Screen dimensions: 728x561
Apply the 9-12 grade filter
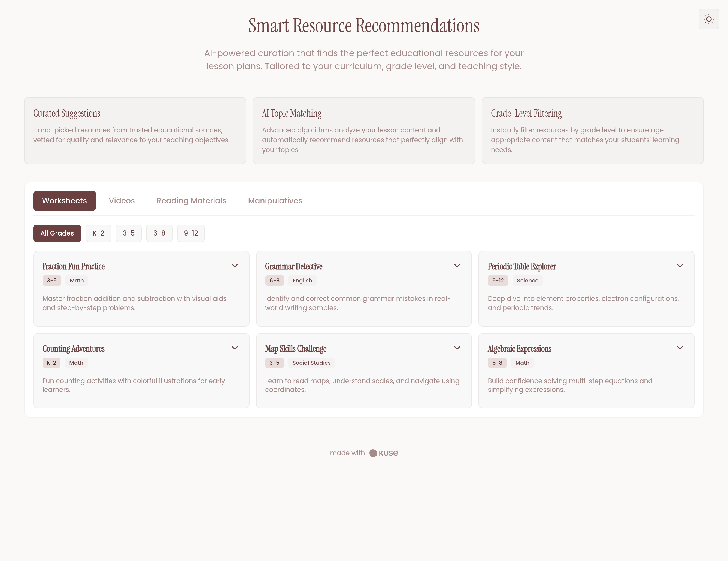click(191, 233)
